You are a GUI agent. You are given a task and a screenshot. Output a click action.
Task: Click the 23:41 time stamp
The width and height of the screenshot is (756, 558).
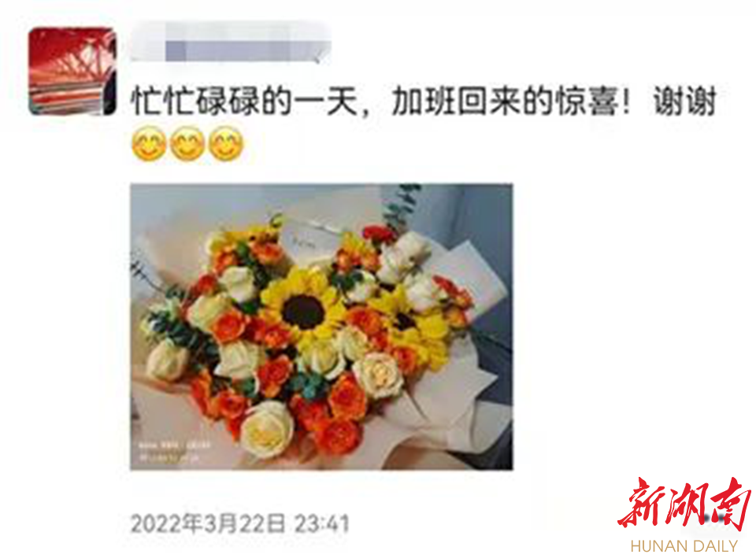(x=321, y=523)
